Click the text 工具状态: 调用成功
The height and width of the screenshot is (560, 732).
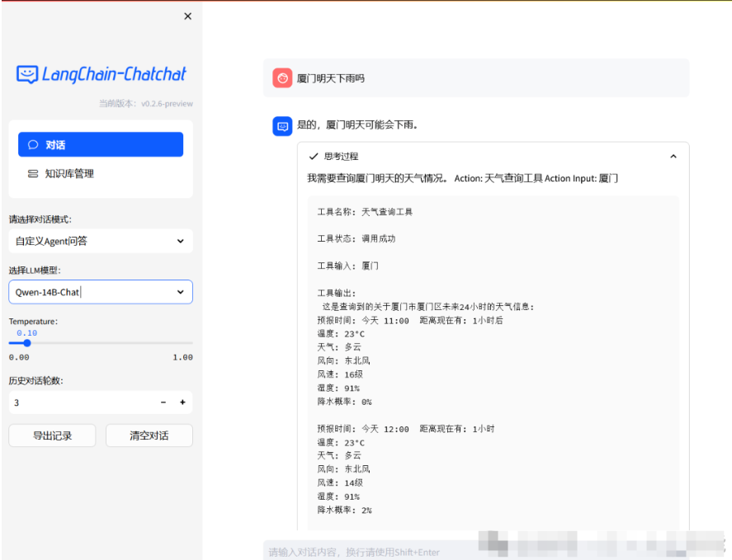click(x=357, y=238)
